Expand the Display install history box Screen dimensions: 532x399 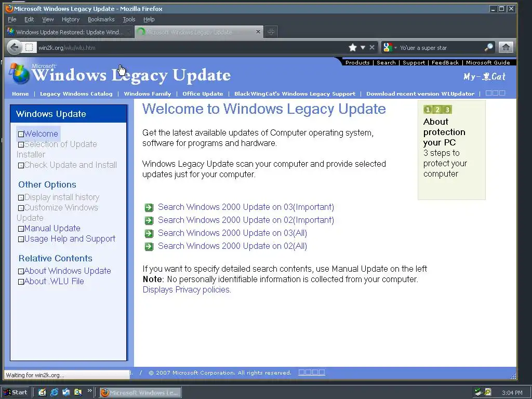coord(21,198)
